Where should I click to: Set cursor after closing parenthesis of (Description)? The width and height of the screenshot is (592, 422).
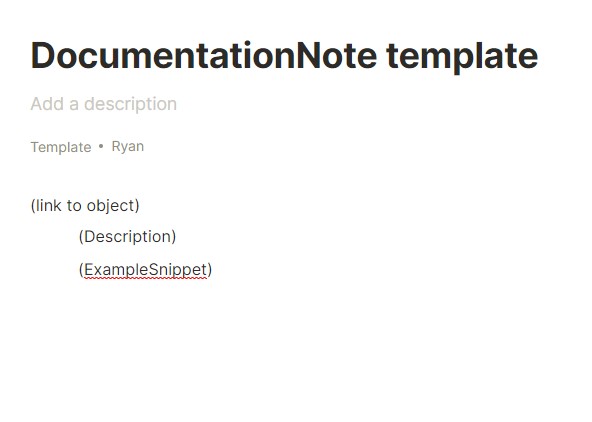[x=176, y=237]
